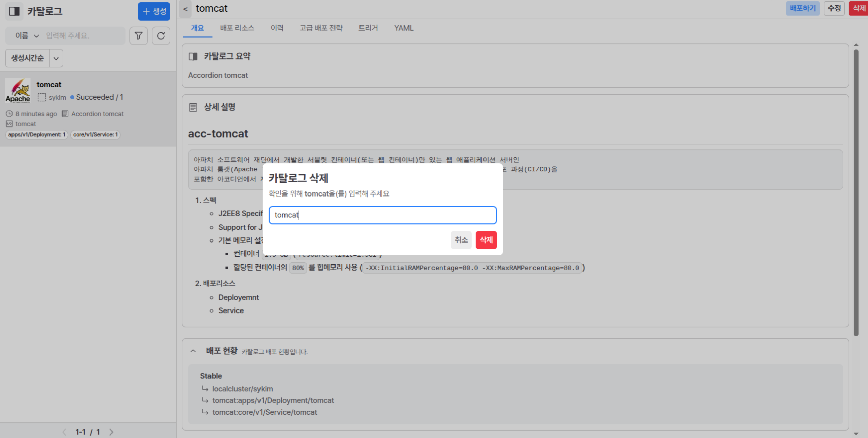Viewport: 868px width, 438px height.
Task: Click the Apache tomcat logo thumbnail
Action: coord(18,90)
